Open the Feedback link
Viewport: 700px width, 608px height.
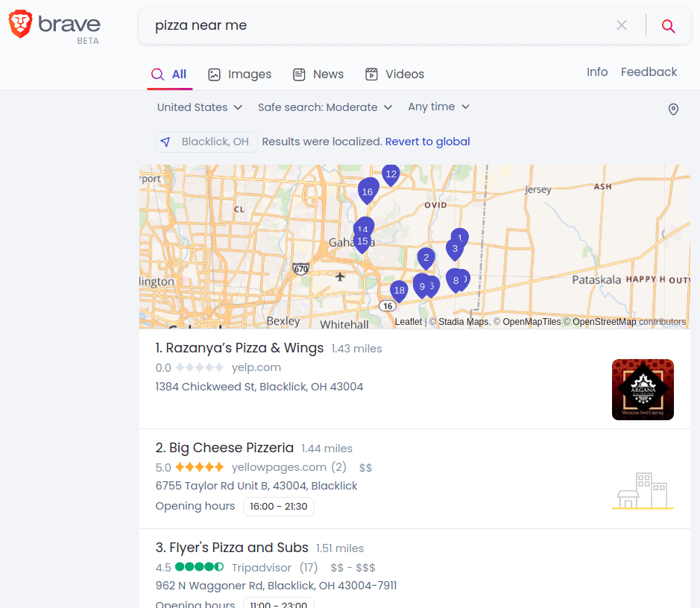pos(649,72)
